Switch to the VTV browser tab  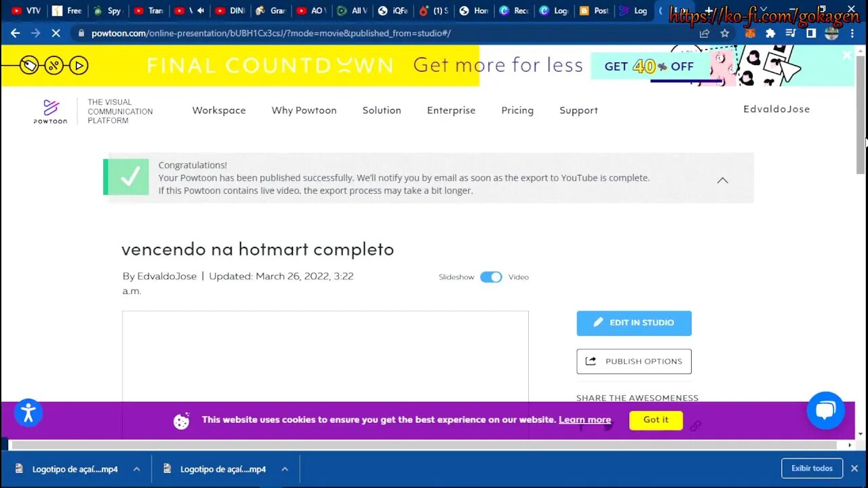[26, 11]
